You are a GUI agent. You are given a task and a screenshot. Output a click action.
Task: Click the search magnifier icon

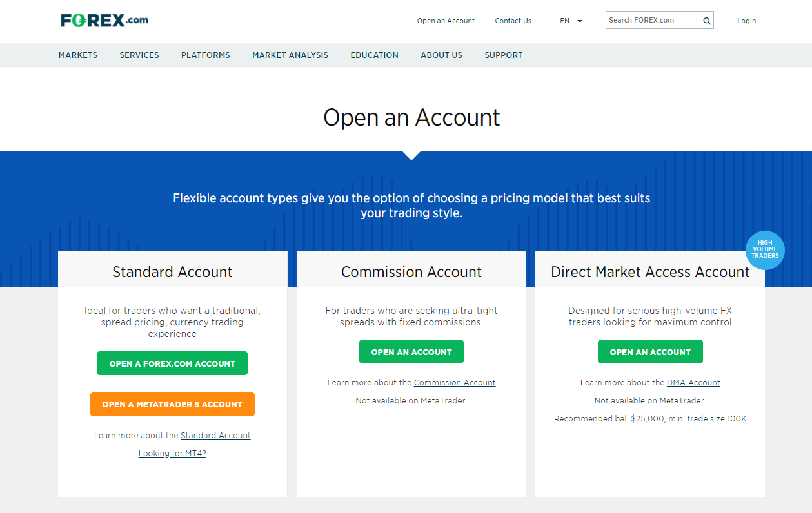click(x=707, y=21)
